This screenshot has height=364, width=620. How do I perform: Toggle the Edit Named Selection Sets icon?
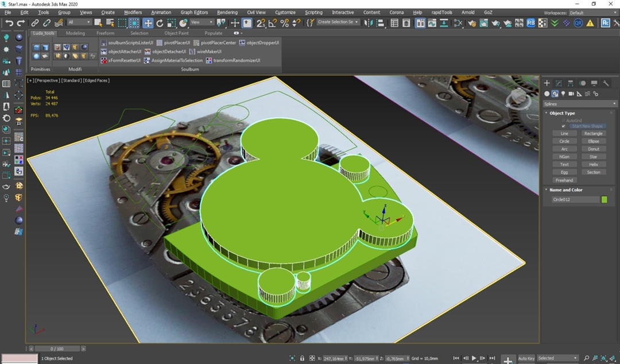(x=311, y=23)
